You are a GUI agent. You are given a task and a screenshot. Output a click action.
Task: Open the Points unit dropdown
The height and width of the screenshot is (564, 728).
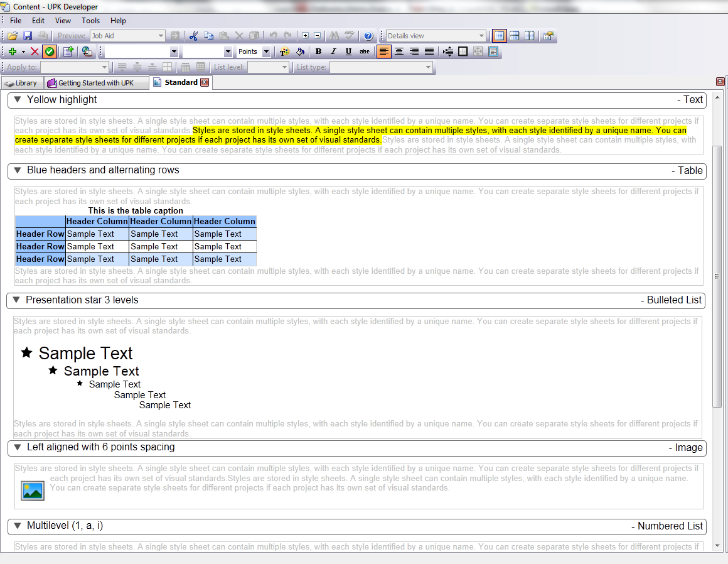point(266,52)
